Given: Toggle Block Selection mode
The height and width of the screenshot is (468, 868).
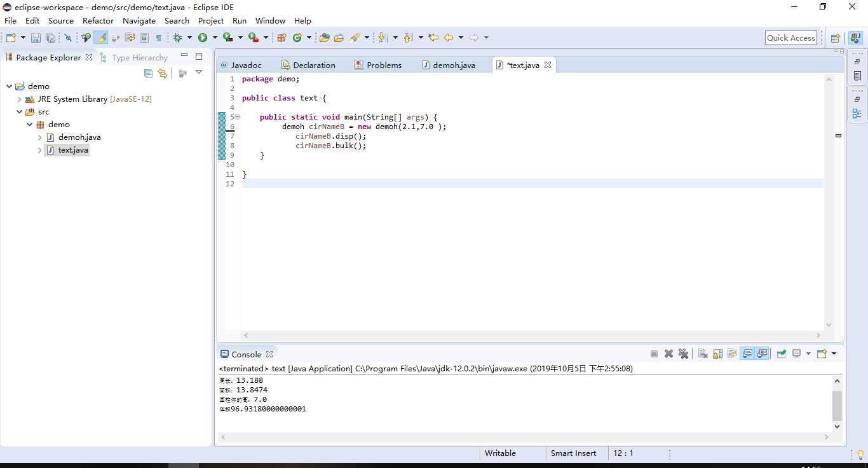Looking at the screenshot, I should (x=144, y=38).
